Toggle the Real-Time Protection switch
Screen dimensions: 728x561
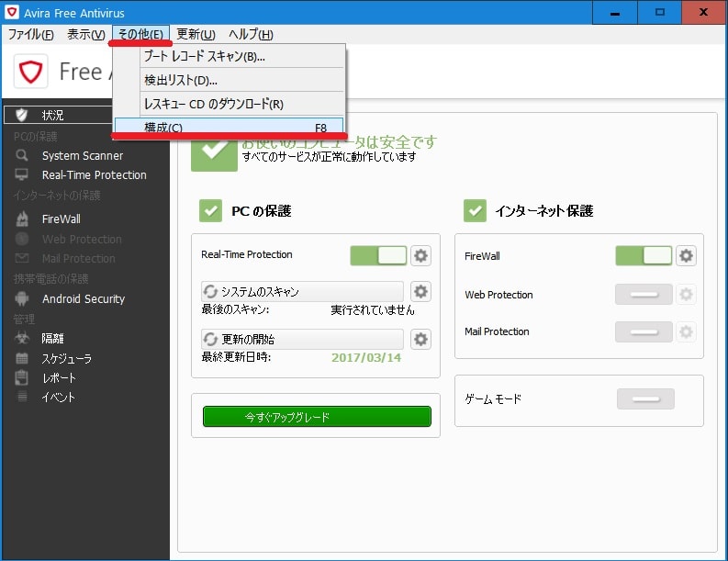pyautogui.click(x=378, y=255)
